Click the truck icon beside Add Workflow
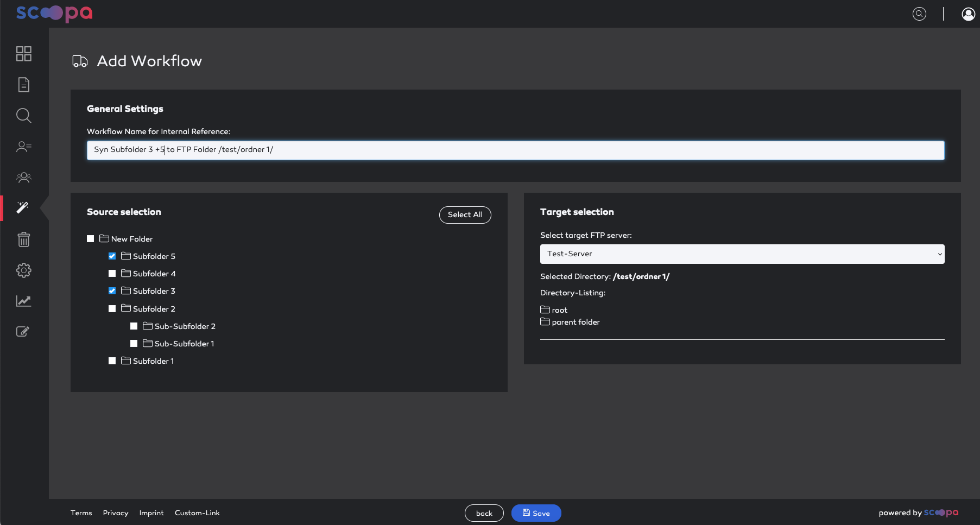Viewport: 980px width, 525px height. tap(80, 61)
